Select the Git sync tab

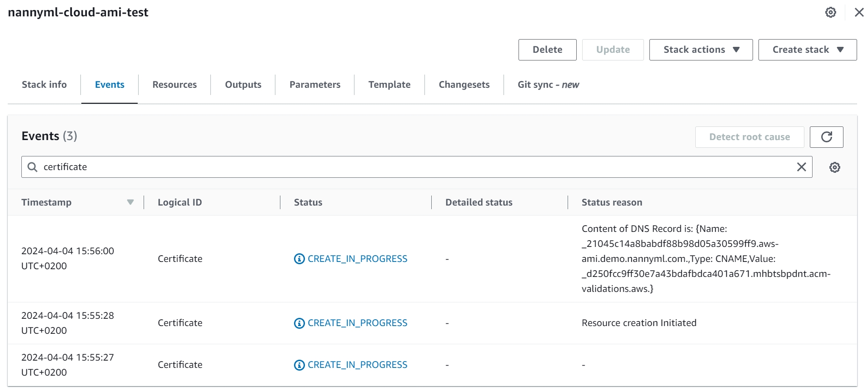pos(548,85)
